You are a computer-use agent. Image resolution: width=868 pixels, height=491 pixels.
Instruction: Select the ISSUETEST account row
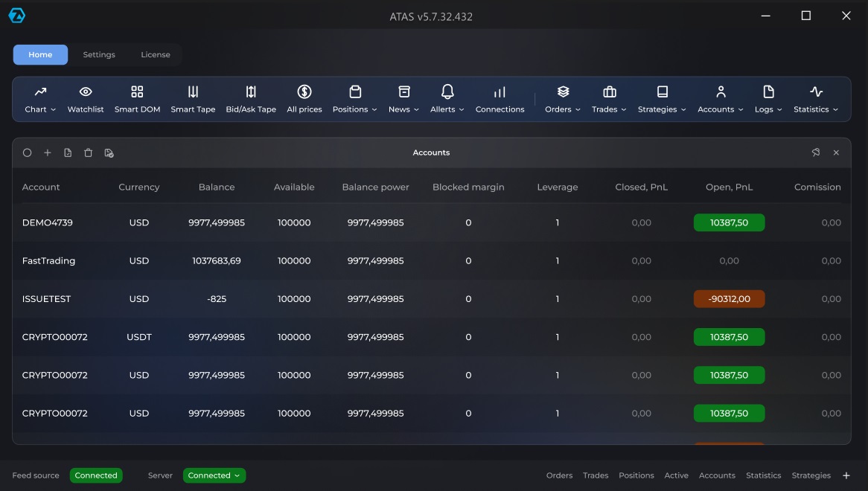click(47, 299)
